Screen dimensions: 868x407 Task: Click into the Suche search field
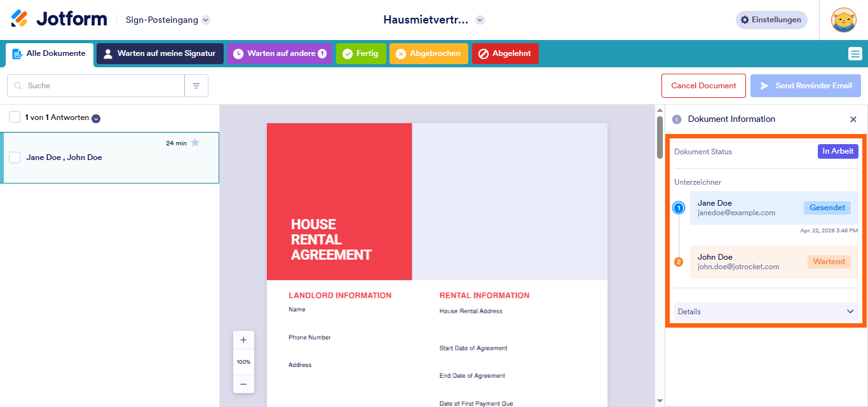(102, 86)
